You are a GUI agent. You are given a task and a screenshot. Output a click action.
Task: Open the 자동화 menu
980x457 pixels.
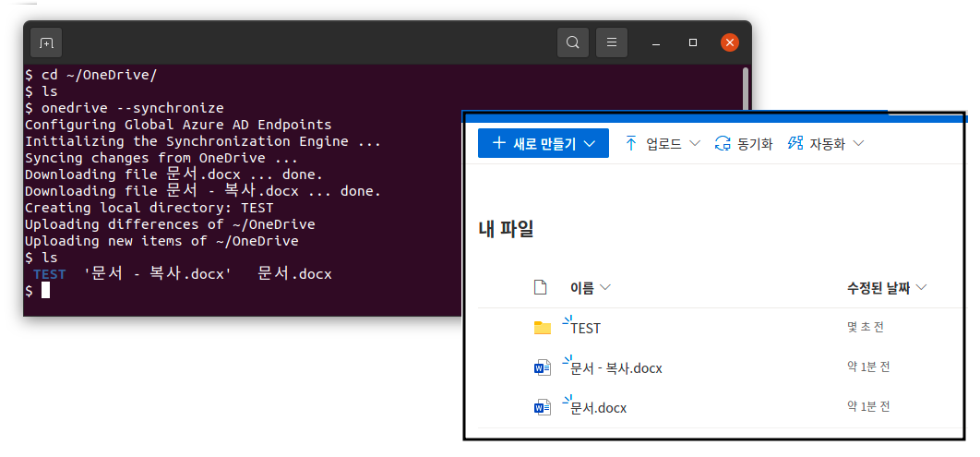pos(826,144)
